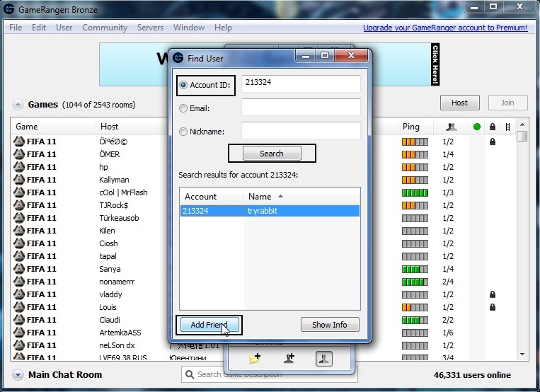Click the Email input field
The image size is (540, 392).
click(x=301, y=107)
